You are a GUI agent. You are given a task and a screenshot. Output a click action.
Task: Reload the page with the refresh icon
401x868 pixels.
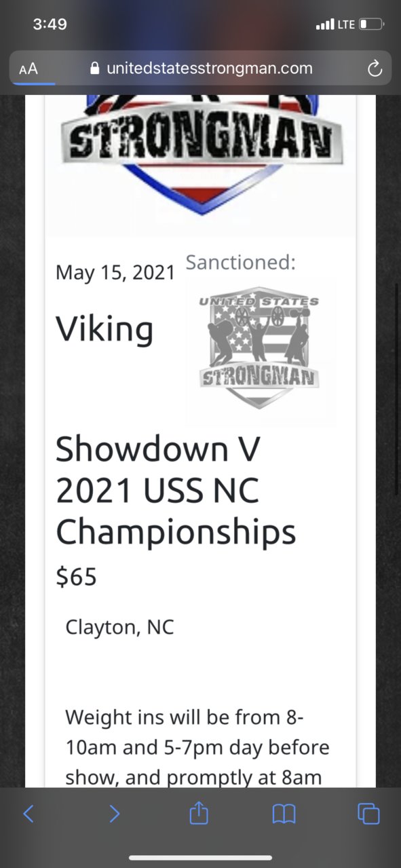(x=374, y=69)
